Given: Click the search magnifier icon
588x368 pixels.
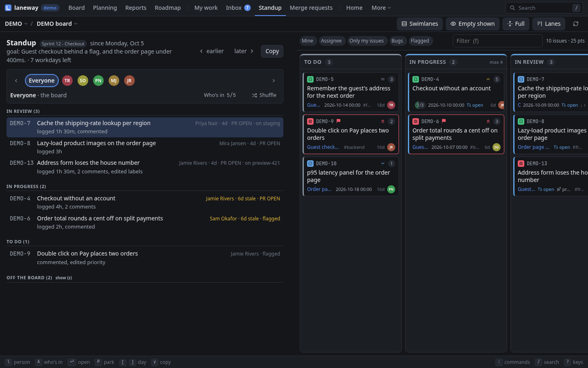Looking at the screenshot, I should tap(512, 8).
